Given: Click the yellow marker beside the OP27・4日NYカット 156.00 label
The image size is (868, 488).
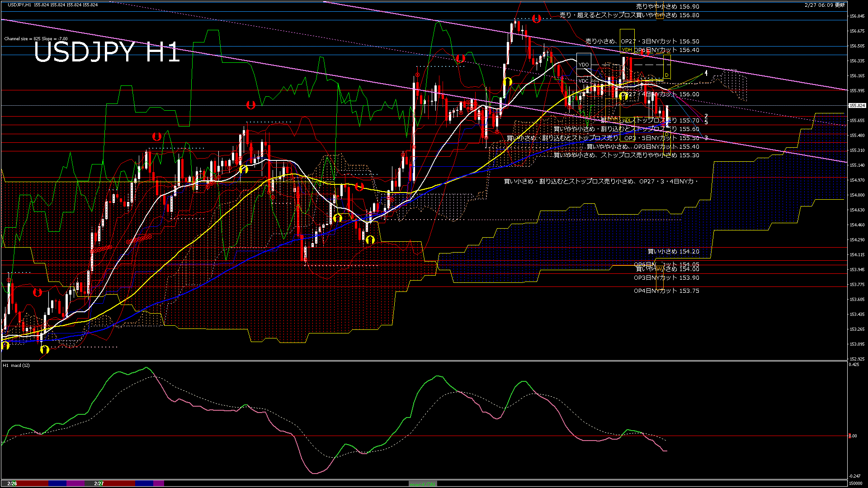Looking at the screenshot, I should pos(623,96).
